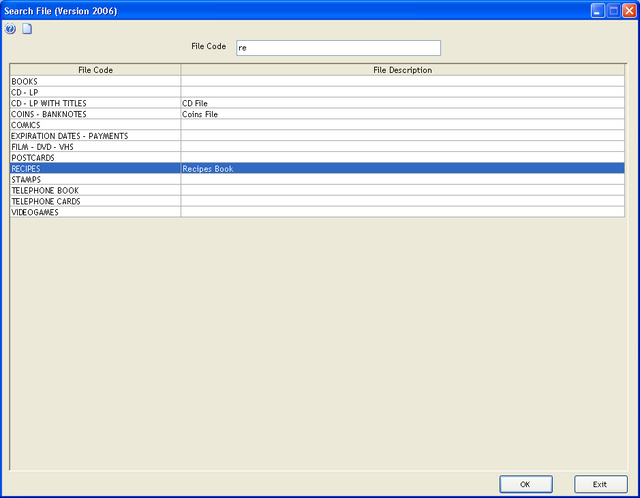Select the TELEPHONE CARDS row

(317, 201)
